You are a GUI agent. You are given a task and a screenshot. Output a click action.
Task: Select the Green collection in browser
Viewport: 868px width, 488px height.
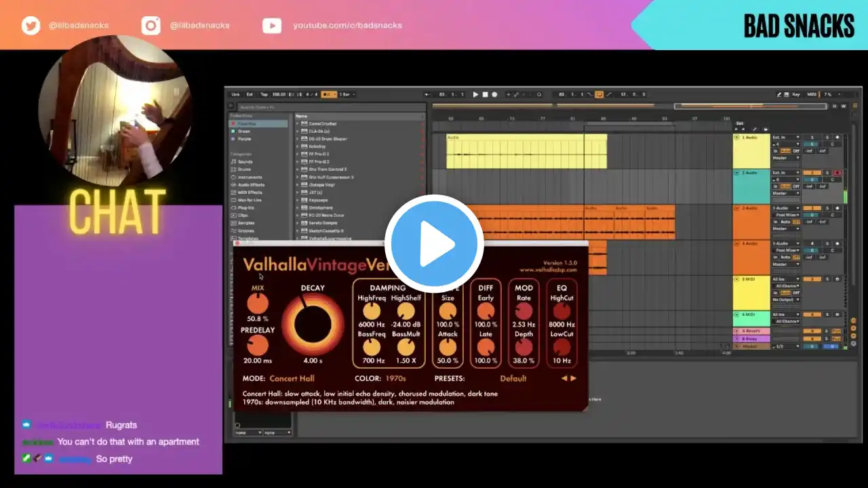tap(244, 131)
